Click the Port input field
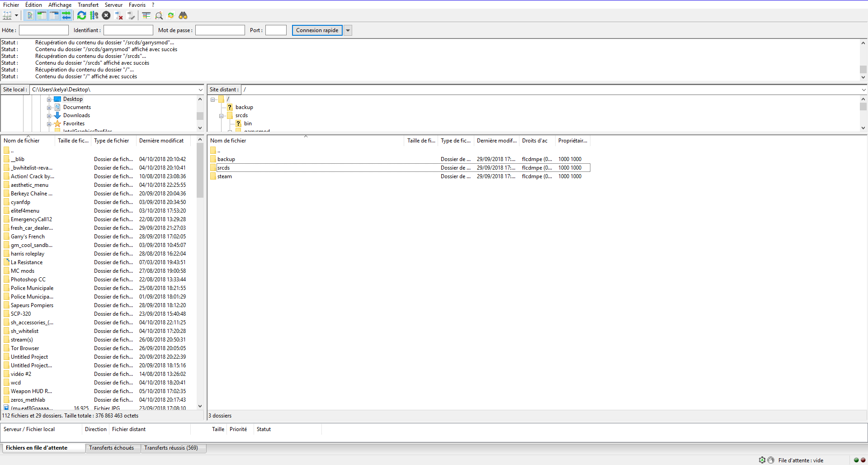This screenshot has width=868, height=465. pos(276,30)
